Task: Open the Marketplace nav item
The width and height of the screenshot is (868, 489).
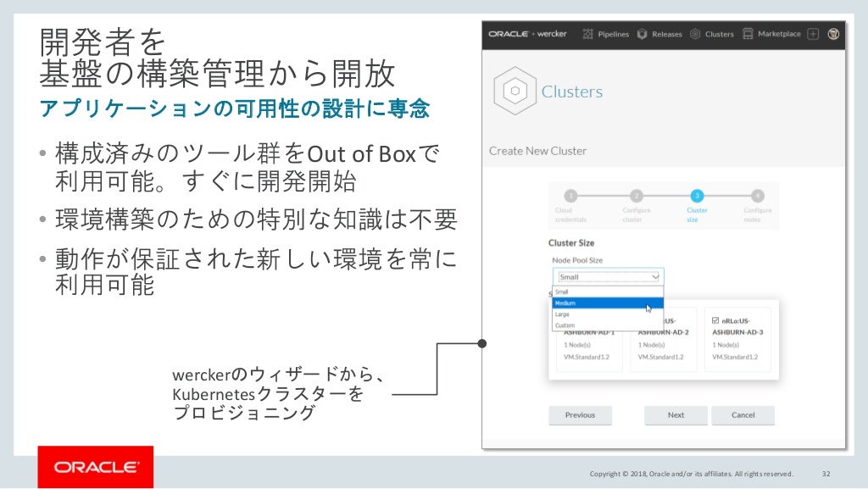Action: click(779, 34)
